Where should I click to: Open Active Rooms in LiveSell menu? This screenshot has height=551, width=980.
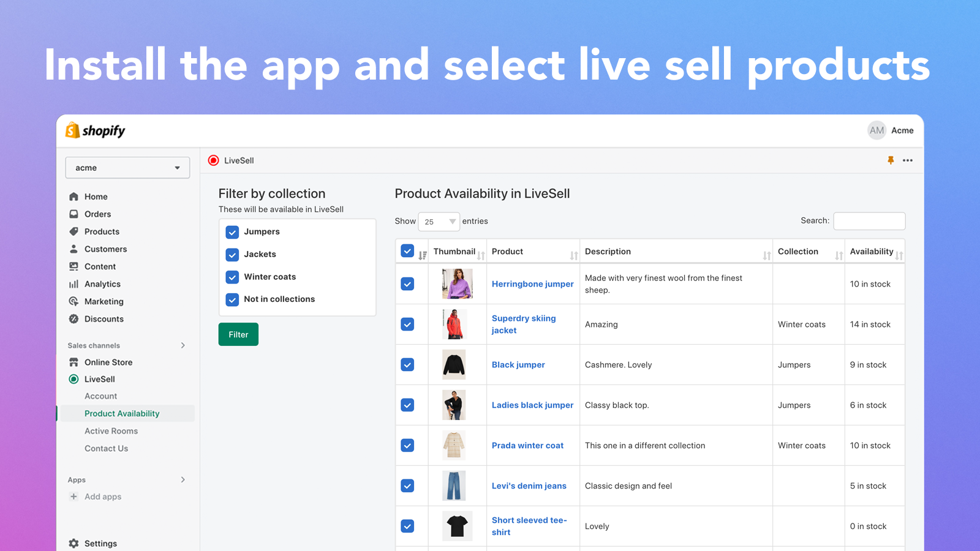[x=111, y=431]
